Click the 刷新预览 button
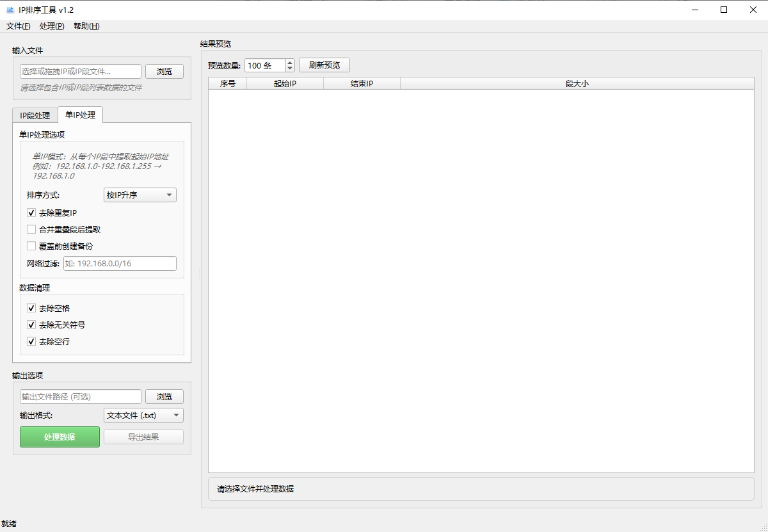The width and height of the screenshot is (768, 532). point(324,65)
